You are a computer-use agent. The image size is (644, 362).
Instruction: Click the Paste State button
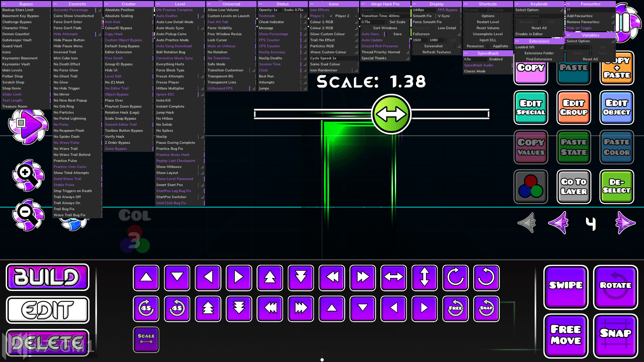click(573, 147)
